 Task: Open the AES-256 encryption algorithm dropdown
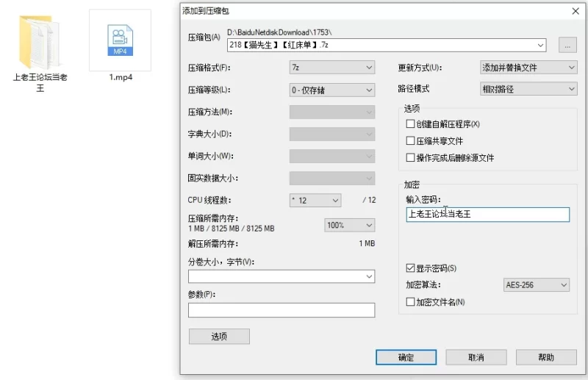point(537,285)
